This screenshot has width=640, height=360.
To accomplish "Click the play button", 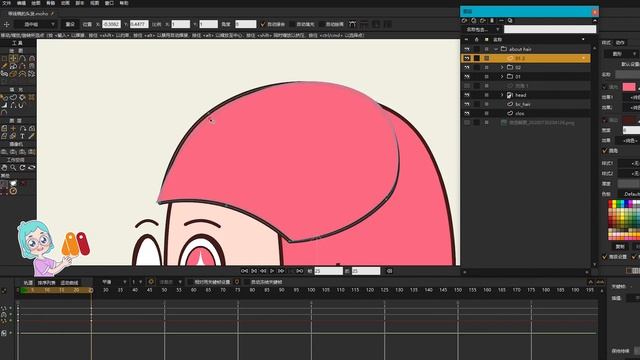I will pos(272,271).
